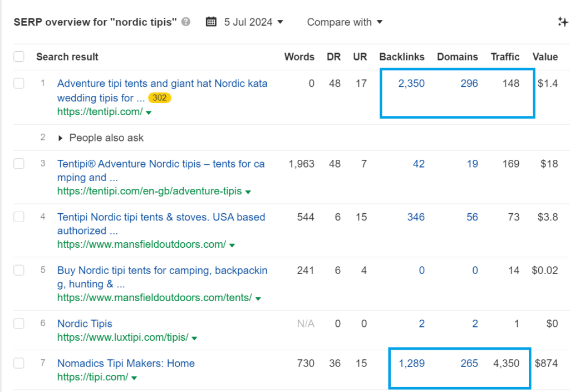The width and height of the screenshot is (570, 392).
Task: Open the dropdown next to luxtipi.com/tipis/ URL
Action: (x=194, y=338)
